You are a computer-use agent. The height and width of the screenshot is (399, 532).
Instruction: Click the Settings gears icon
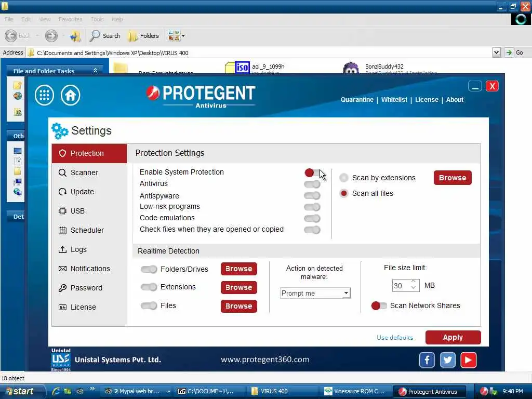click(60, 131)
